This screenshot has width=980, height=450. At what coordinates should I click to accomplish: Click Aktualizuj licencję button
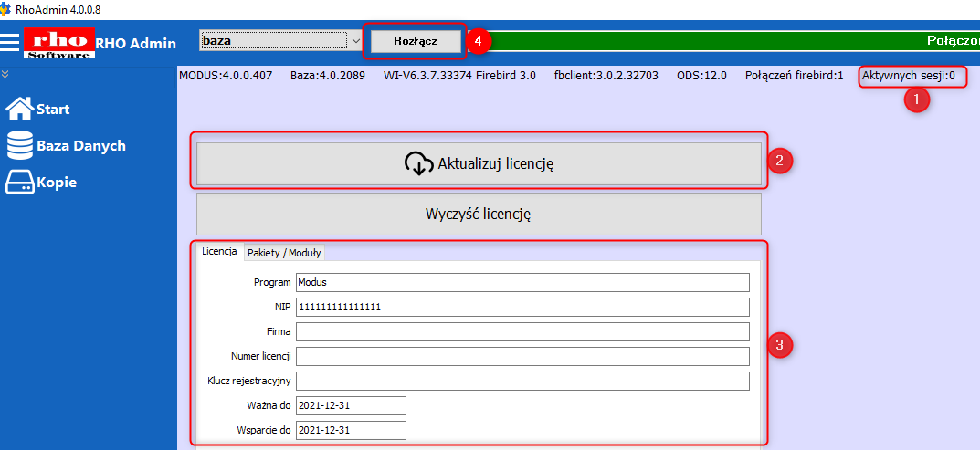[x=479, y=163]
